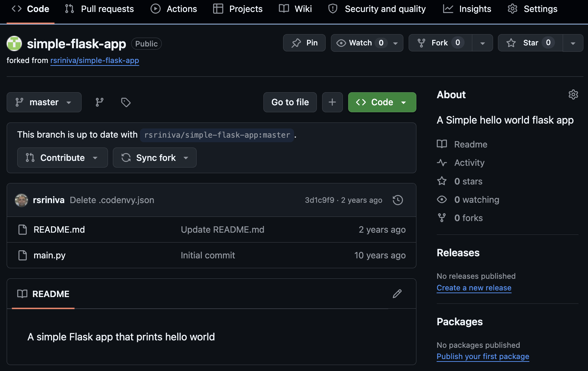Click the repository owner avatar
The image size is (588, 371).
pos(14,44)
